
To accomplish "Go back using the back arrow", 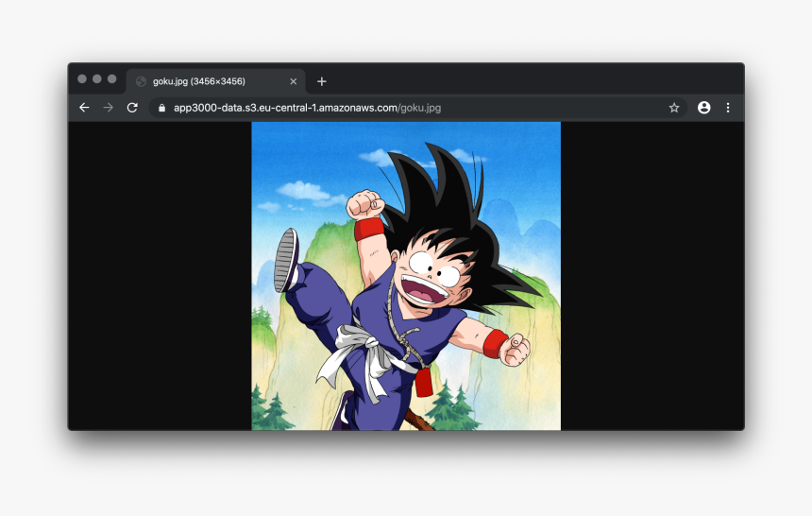I will 84,108.
